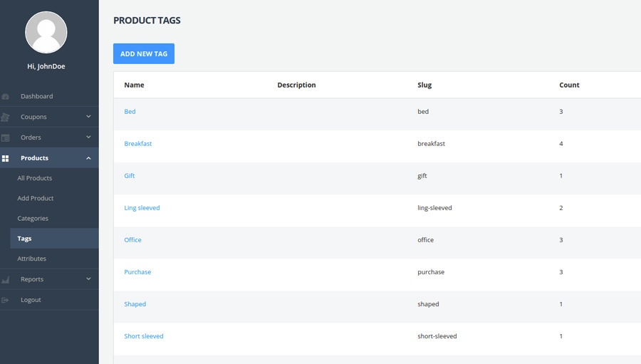
Task: Expand the Reports menu chevron
Action: [x=88, y=279]
